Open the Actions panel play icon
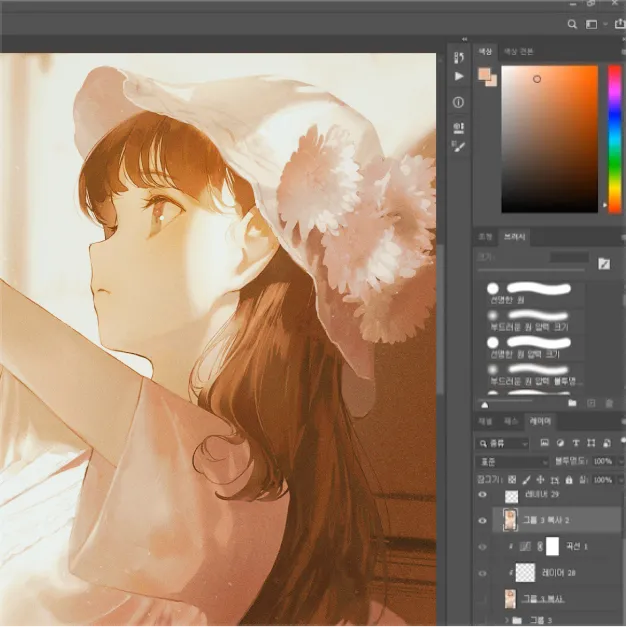626x627 pixels. [459, 76]
